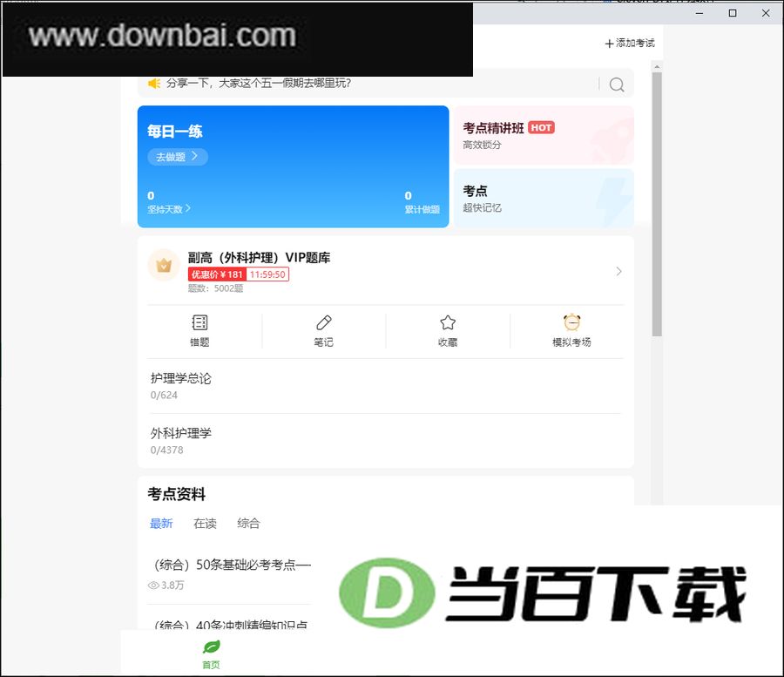Click the vertical scrollbar thumb
The height and width of the screenshot is (677, 784).
coord(657,204)
